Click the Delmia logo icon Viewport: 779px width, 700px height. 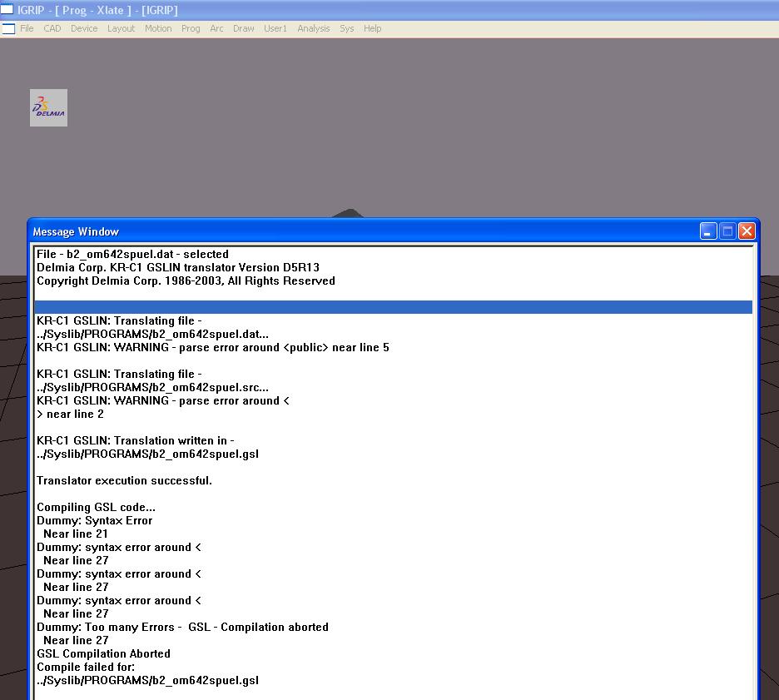48,108
